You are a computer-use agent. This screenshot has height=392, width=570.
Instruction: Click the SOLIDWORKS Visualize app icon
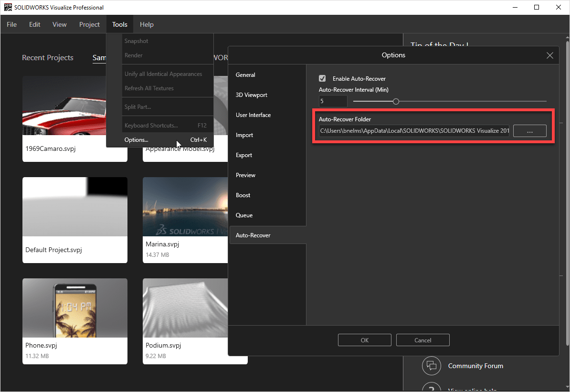click(x=8, y=7)
